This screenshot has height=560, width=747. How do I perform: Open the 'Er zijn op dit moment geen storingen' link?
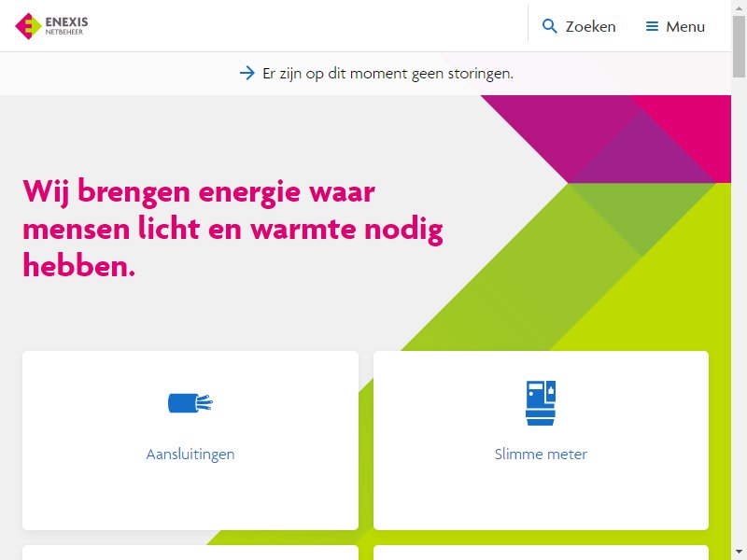[388, 74]
